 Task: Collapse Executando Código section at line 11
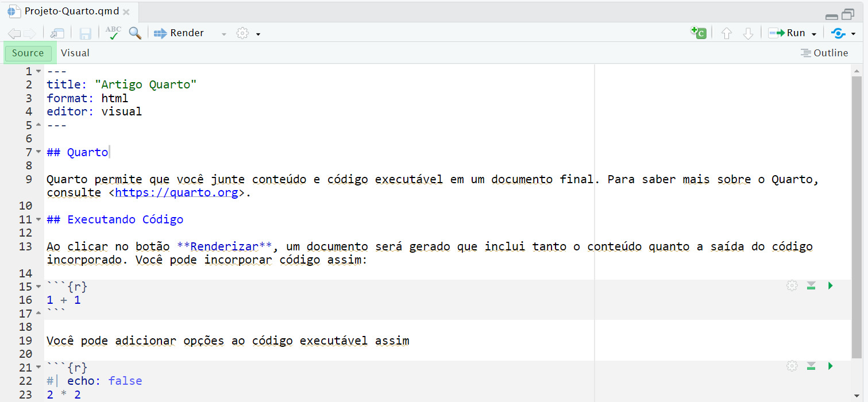tap(38, 219)
